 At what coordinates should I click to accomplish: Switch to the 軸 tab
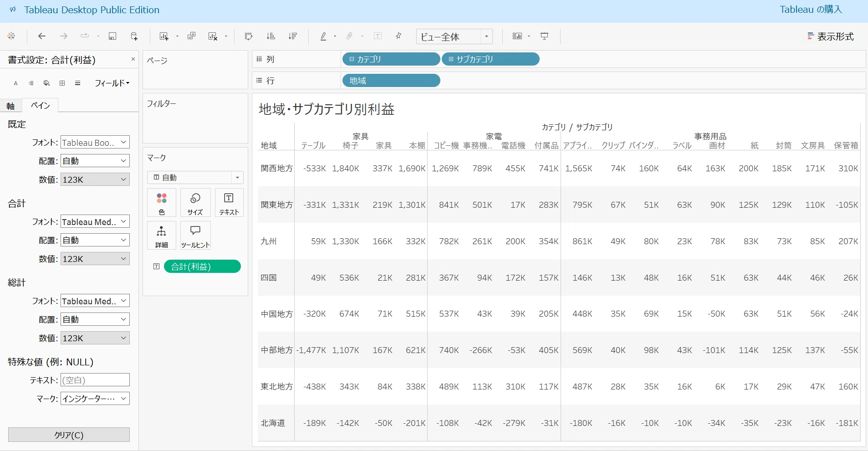10,106
